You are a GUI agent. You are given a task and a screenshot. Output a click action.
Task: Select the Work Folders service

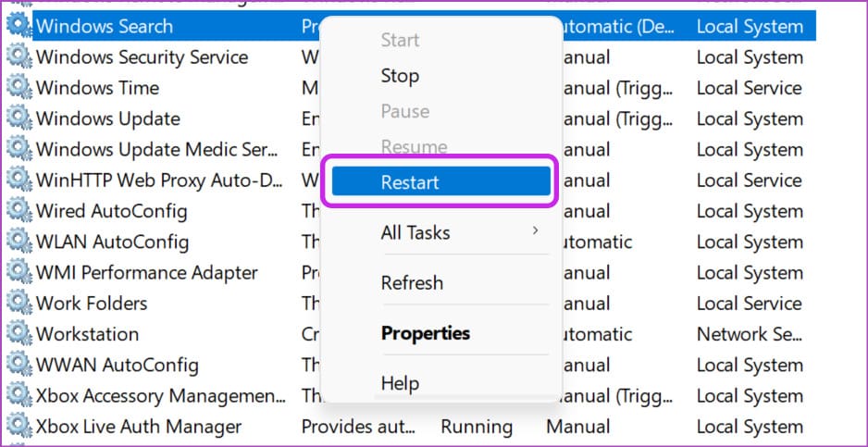[92, 304]
